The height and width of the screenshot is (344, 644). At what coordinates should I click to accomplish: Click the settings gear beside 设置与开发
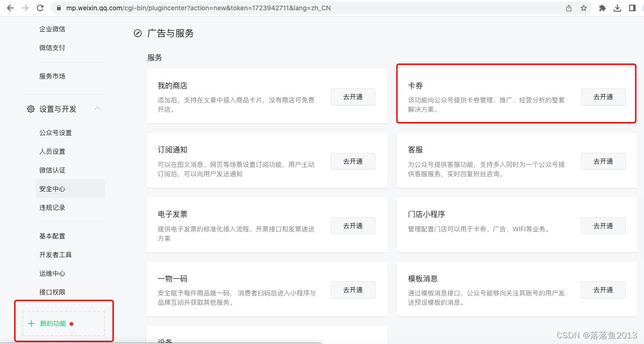coord(30,109)
